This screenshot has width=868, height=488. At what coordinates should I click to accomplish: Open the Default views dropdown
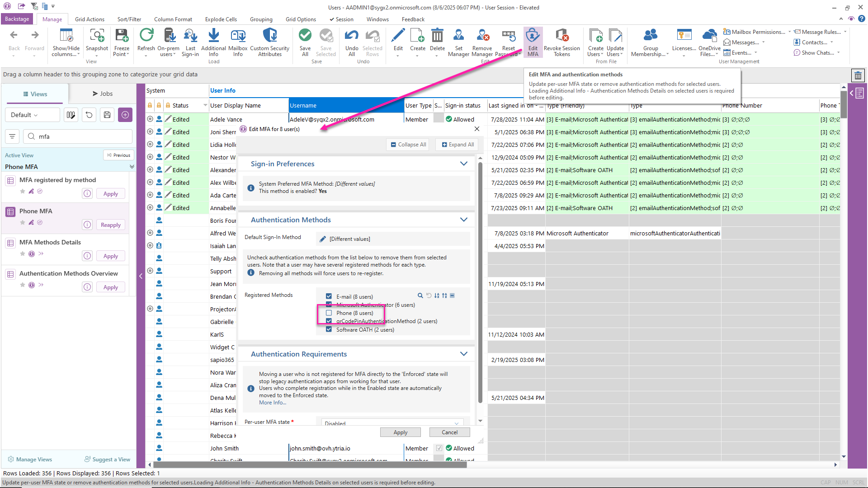point(33,115)
